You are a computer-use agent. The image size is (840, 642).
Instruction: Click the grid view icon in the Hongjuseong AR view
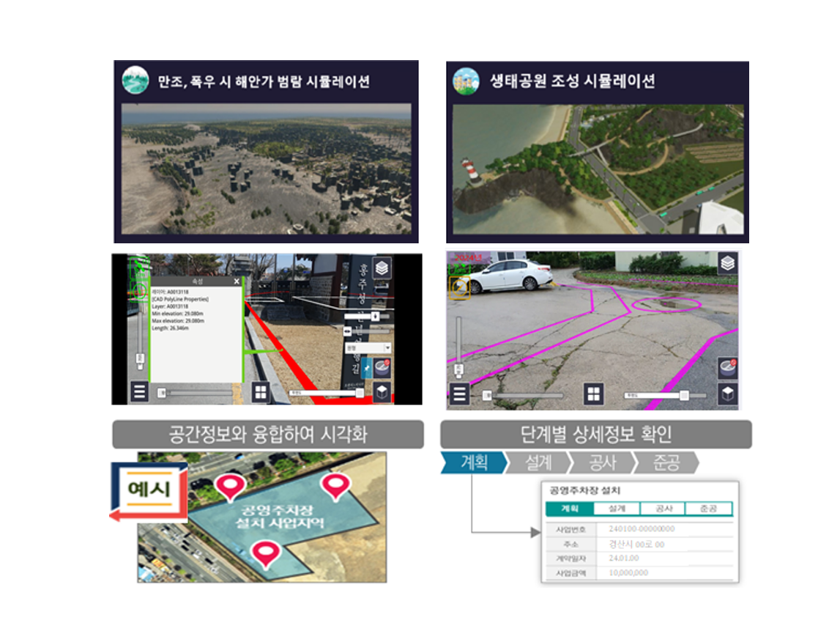261,392
